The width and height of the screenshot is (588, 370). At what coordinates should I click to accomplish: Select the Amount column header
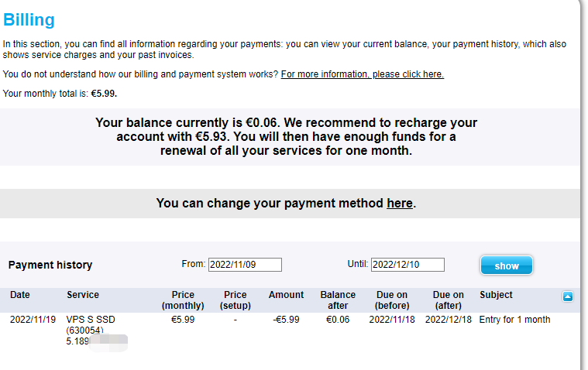point(286,295)
